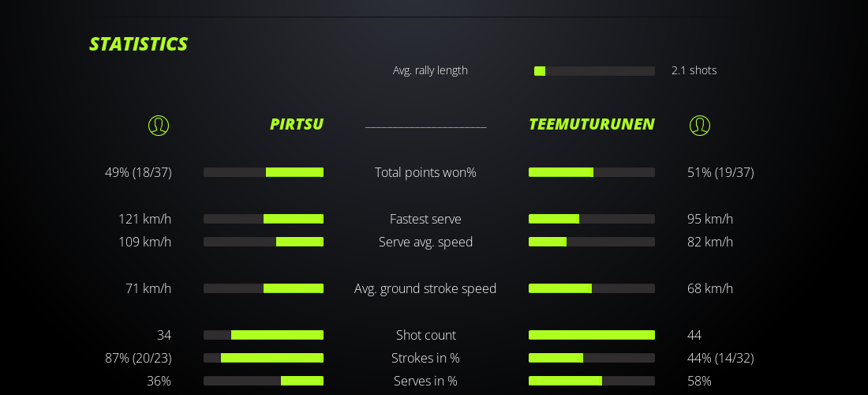Click Pirtsu's player profile icon
868x395 pixels.
pyautogui.click(x=159, y=125)
